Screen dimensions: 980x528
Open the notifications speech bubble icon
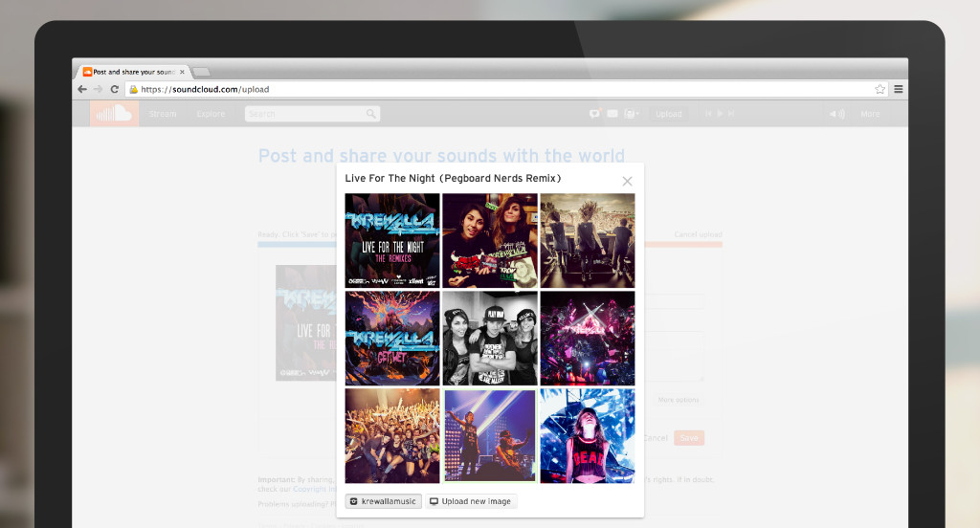594,114
